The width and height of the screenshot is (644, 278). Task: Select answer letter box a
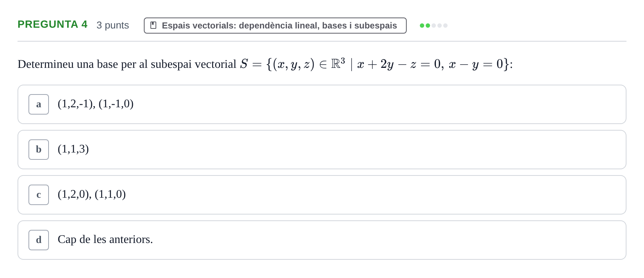[39, 104]
